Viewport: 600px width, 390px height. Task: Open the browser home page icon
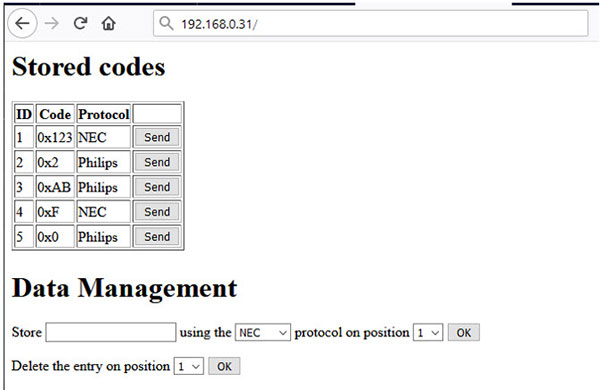point(108,24)
